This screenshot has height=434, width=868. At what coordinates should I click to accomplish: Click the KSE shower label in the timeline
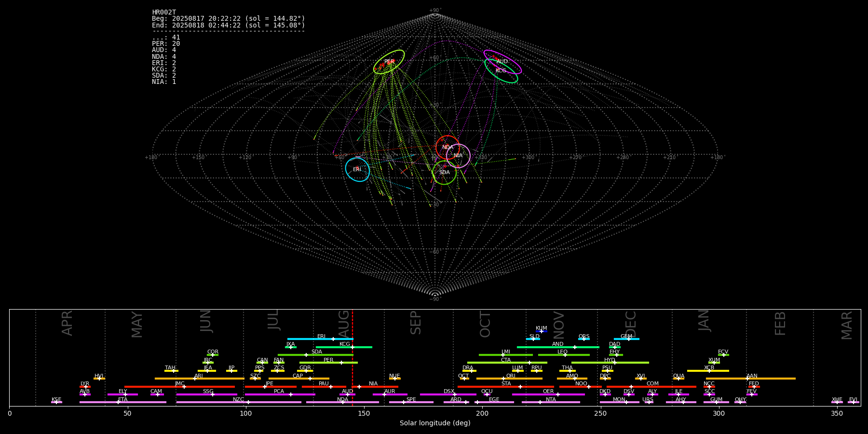56,399
